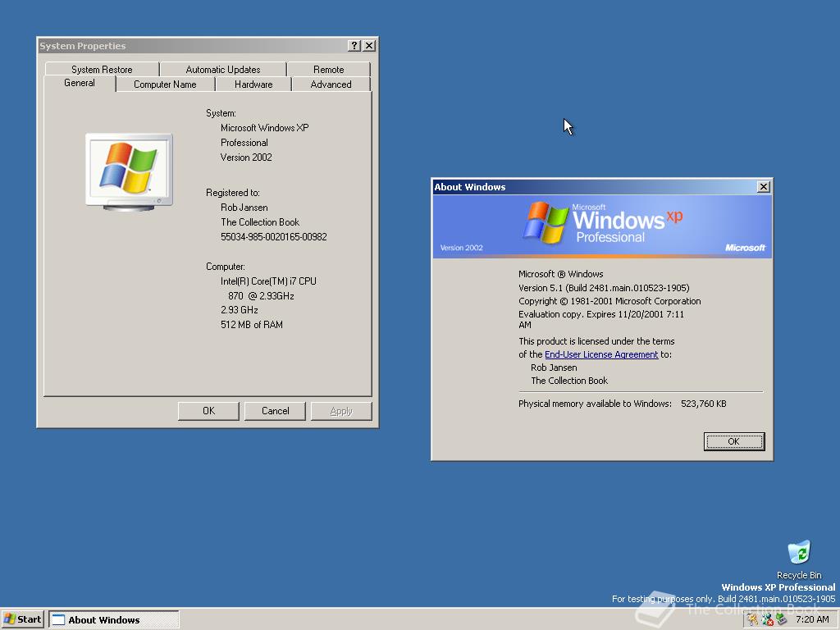Click the "523,760 KB" physical memory value
Image resolution: width=840 pixels, height=630 pixels.
703,404
